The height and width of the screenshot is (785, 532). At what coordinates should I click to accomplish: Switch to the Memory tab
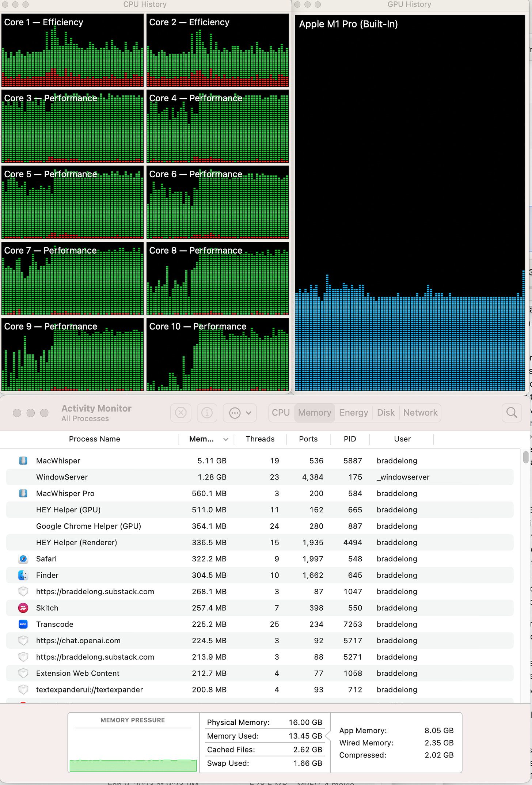pyautogui.click(x=315, y=413)
